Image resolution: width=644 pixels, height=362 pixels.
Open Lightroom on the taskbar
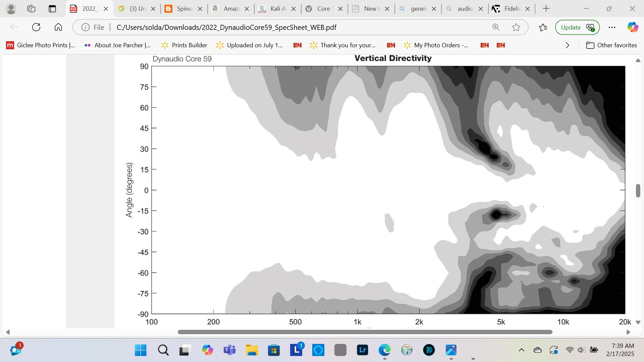click(363, 350)
